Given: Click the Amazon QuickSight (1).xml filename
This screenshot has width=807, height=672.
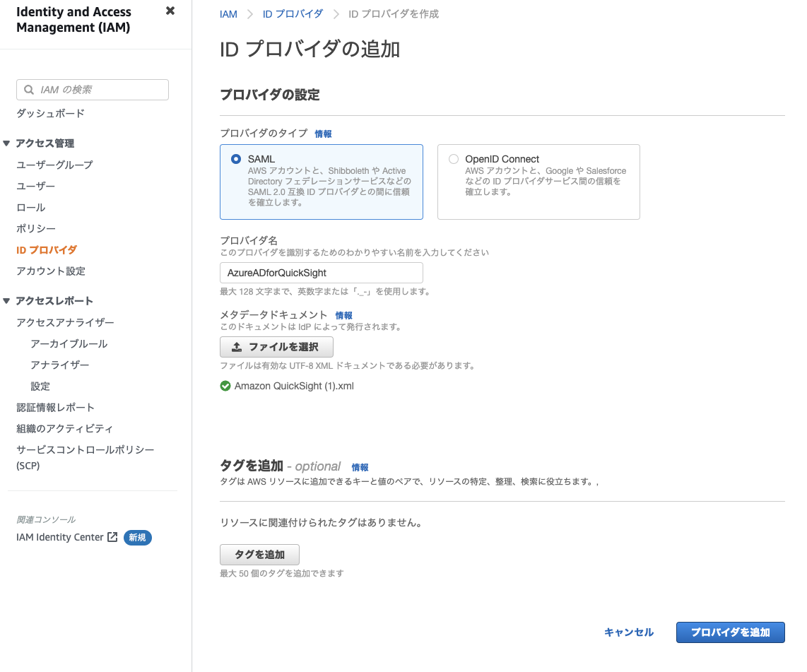Looking at the screenshot, I should point(294,386).
